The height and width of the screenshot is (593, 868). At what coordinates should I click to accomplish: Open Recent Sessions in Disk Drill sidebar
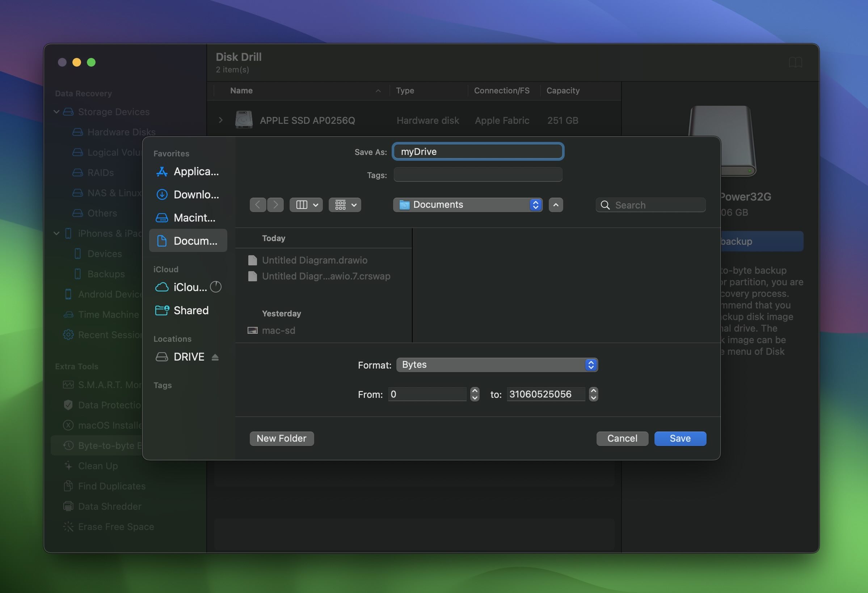103,335
